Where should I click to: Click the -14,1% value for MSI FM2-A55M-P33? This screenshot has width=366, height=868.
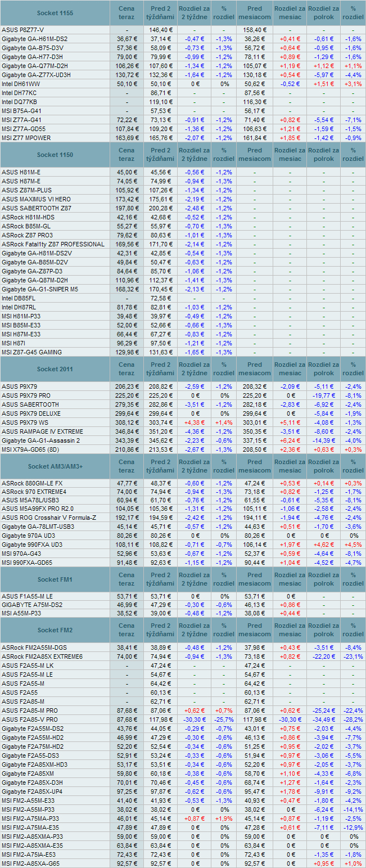coord(354,809)
